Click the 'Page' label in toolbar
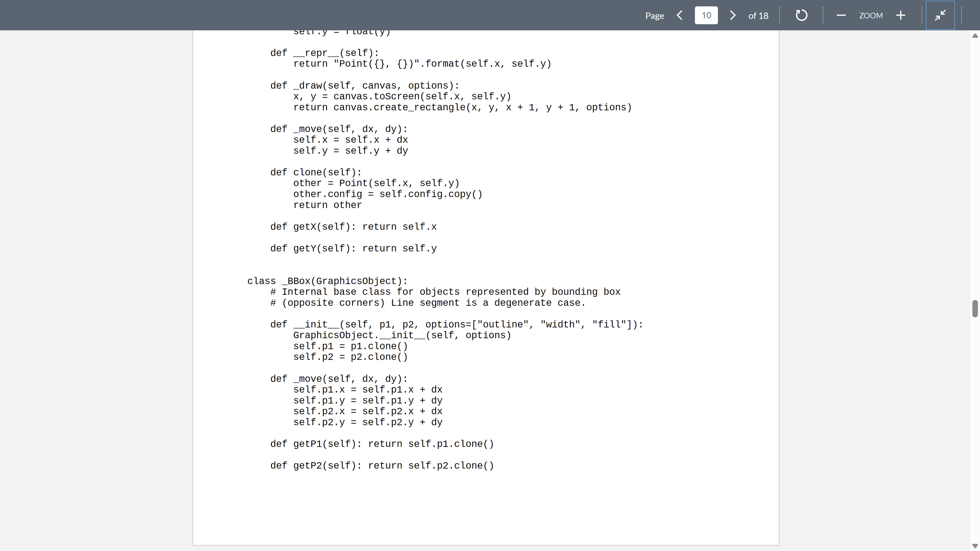 654,16
